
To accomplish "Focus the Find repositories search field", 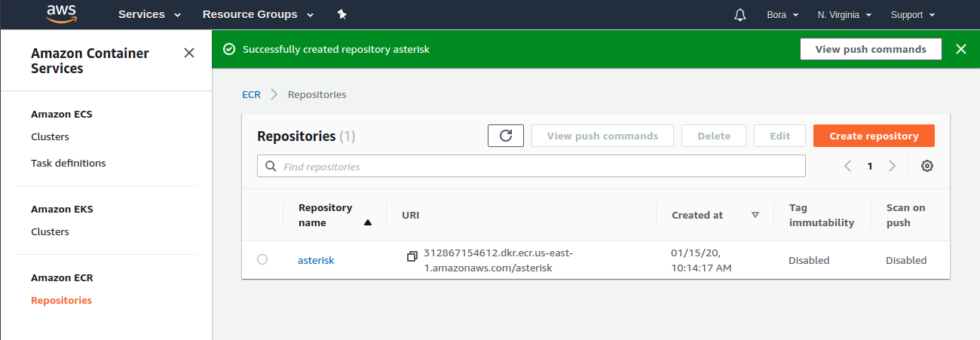I will (x=531, y=166).
